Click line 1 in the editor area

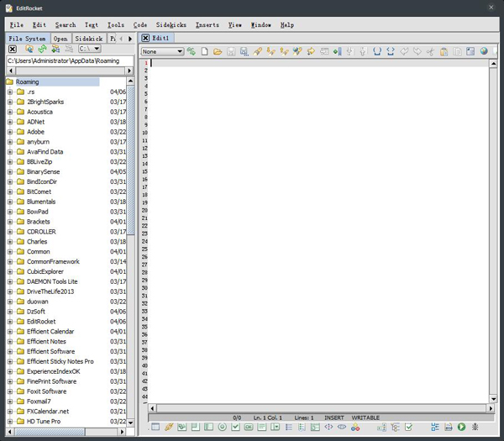click(320, 63)
